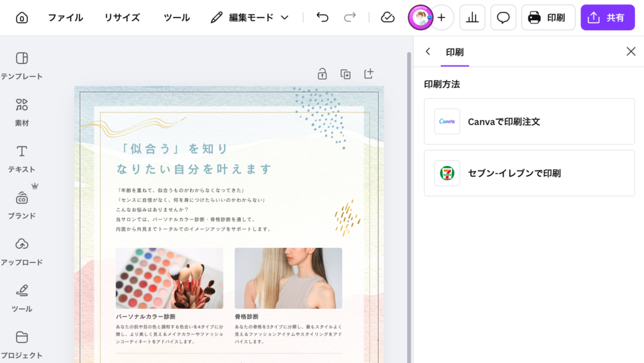Go back using the print panel chevron
The image size is (644, 363).
[x=428, y=52]
